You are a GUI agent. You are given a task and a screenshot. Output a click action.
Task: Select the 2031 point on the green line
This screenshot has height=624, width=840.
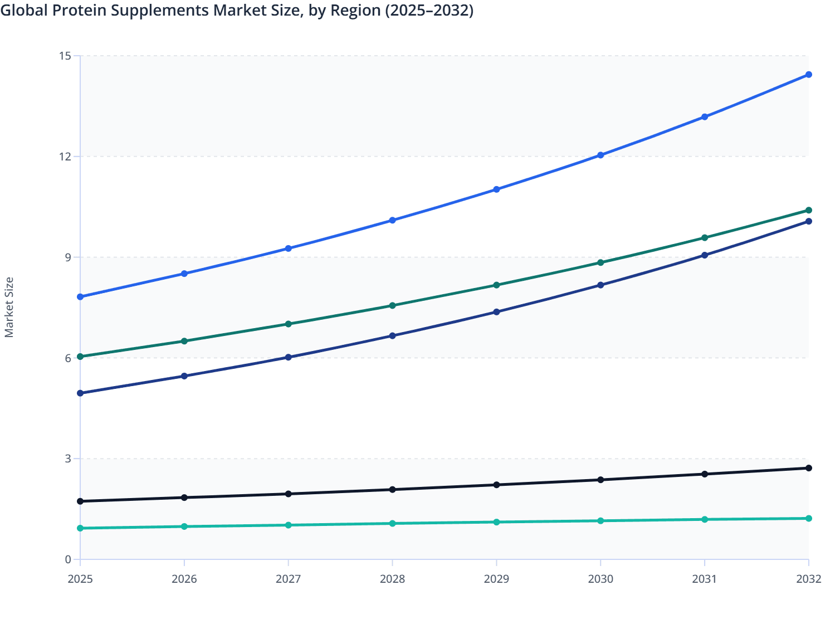coord(704,237)
